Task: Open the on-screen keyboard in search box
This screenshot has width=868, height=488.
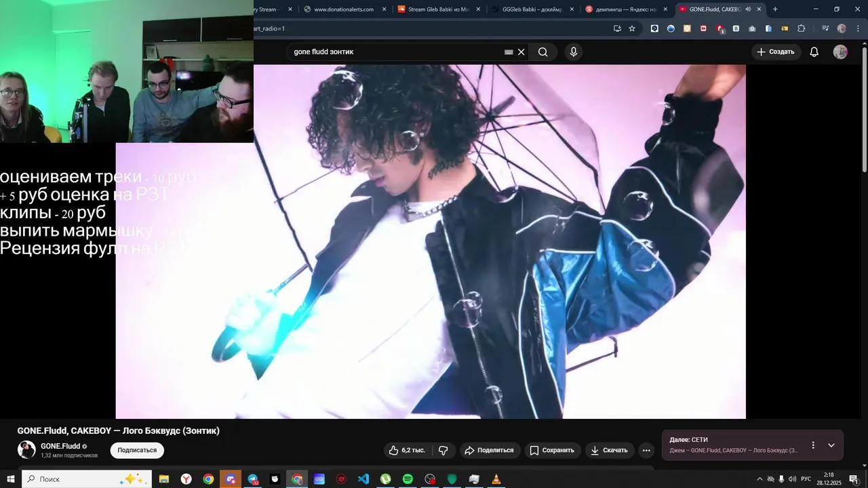Action: (509, 52)
